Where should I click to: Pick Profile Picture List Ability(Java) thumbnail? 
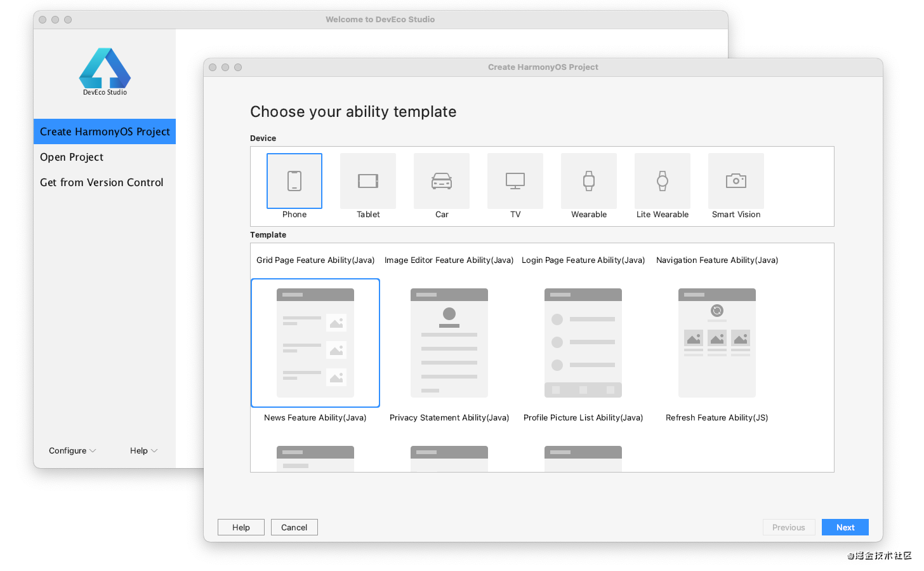point(583,343)
